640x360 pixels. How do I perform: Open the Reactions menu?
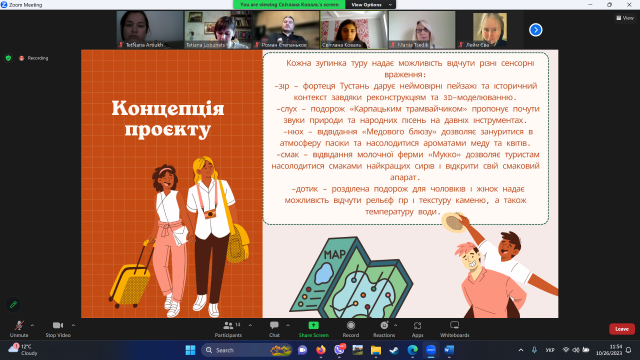pos(384,329)
